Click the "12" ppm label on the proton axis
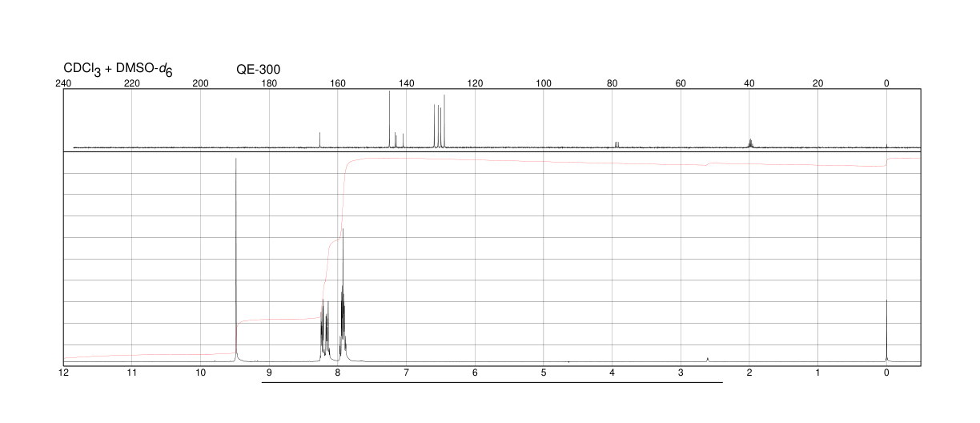 click(x=64, y=373)
